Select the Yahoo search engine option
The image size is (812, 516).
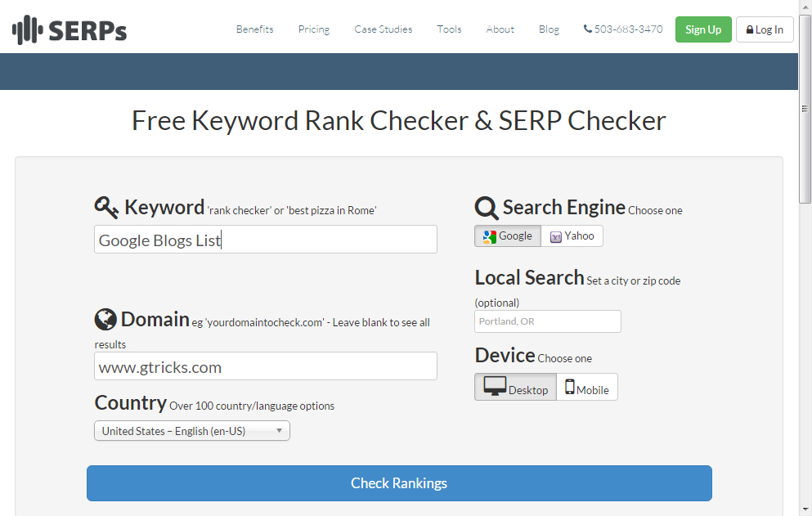coord(572,236)
